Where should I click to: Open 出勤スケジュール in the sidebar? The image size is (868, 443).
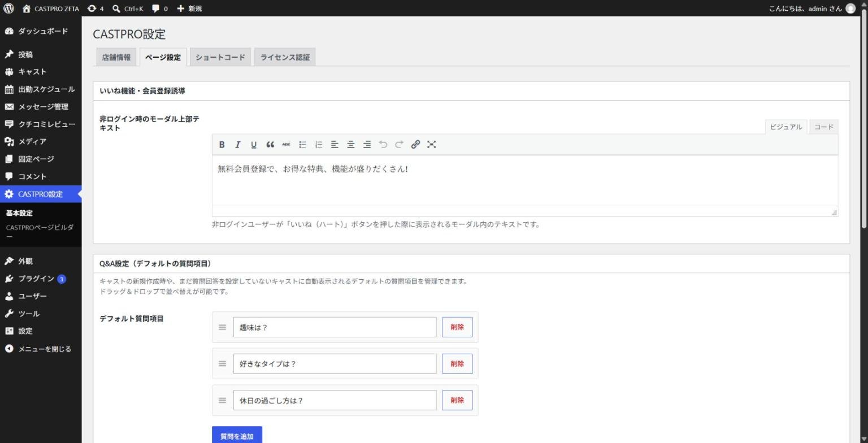pyautogui.click(x=41, y=89)
